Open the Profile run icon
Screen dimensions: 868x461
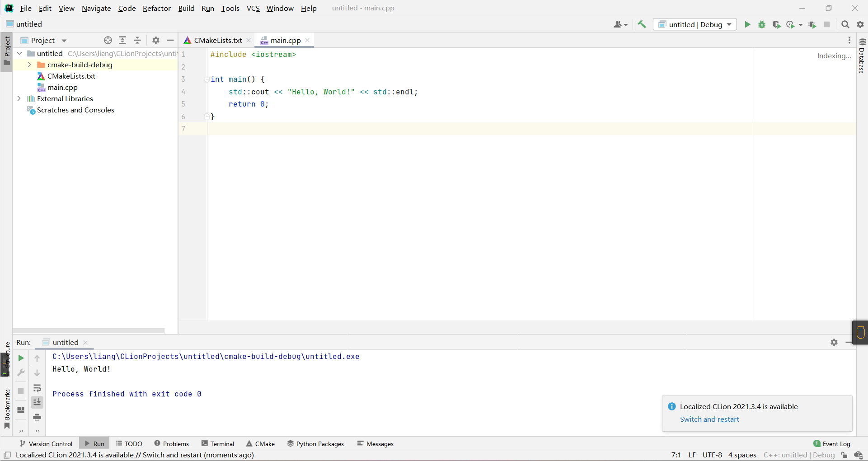click(790, 24)
